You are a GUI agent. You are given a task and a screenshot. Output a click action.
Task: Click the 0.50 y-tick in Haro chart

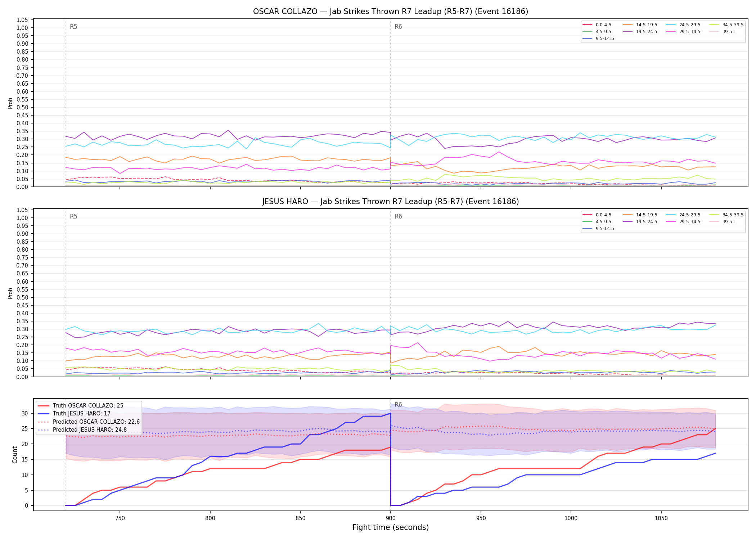[x=22, y=297]
